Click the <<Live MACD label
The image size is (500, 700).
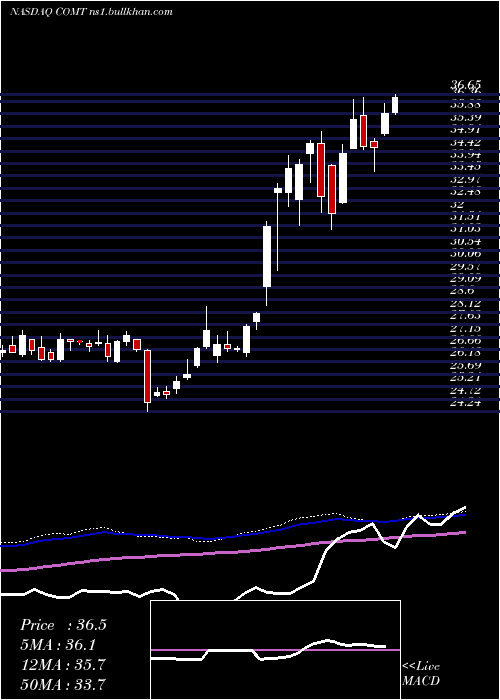421,673
